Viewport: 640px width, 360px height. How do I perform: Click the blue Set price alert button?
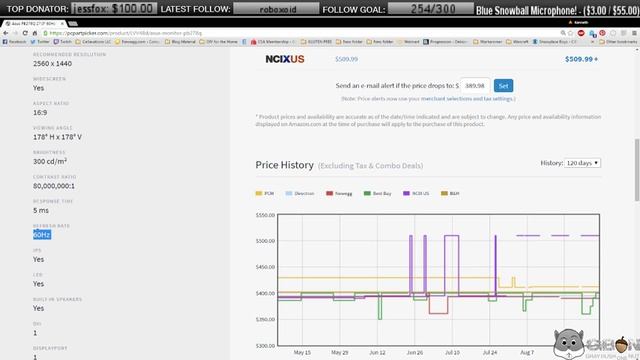[503, 86]
